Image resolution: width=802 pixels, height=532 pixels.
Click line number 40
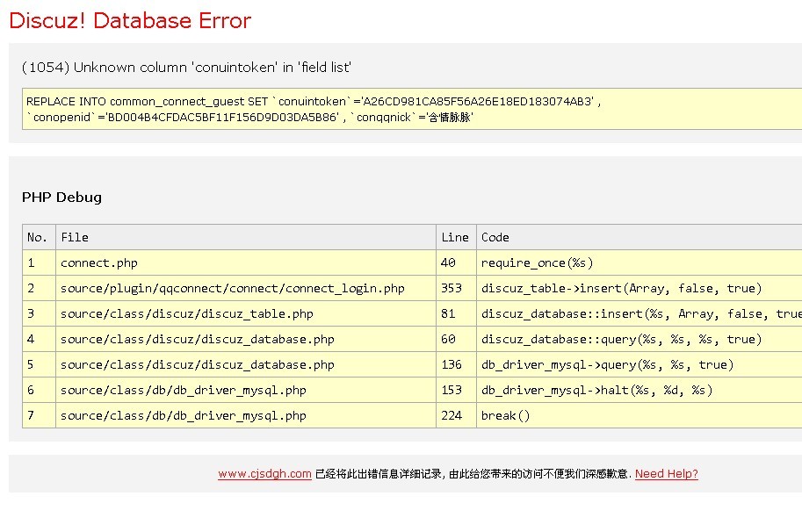pyautogui.click(x=456, y=262)
